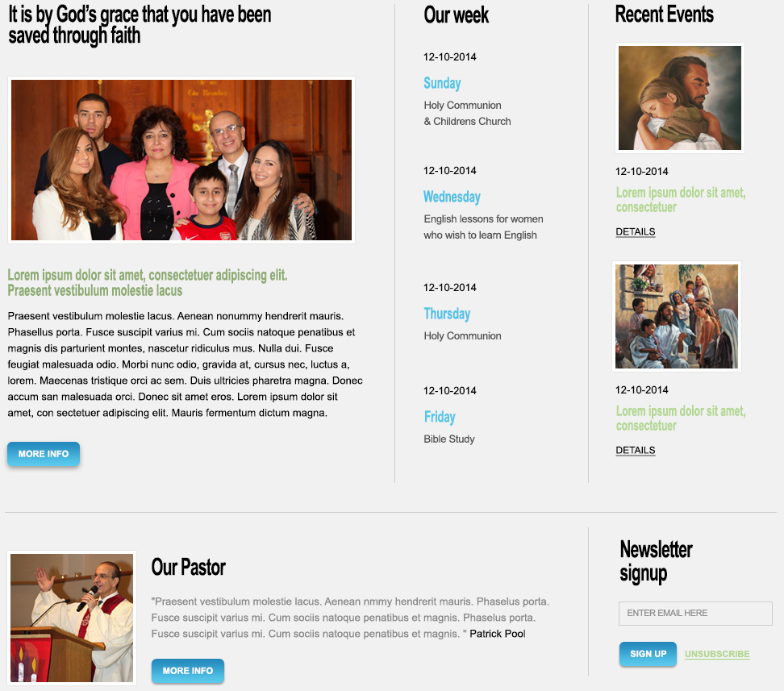Open DETAILS for the first recent event
Viewport: 784px width, 691px height.
pos(636,232)
